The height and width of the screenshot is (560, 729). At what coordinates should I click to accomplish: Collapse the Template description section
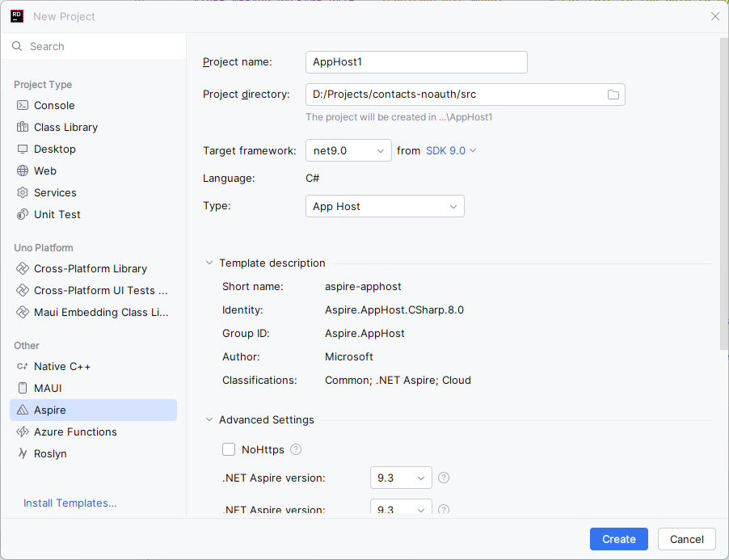point(209,263)
